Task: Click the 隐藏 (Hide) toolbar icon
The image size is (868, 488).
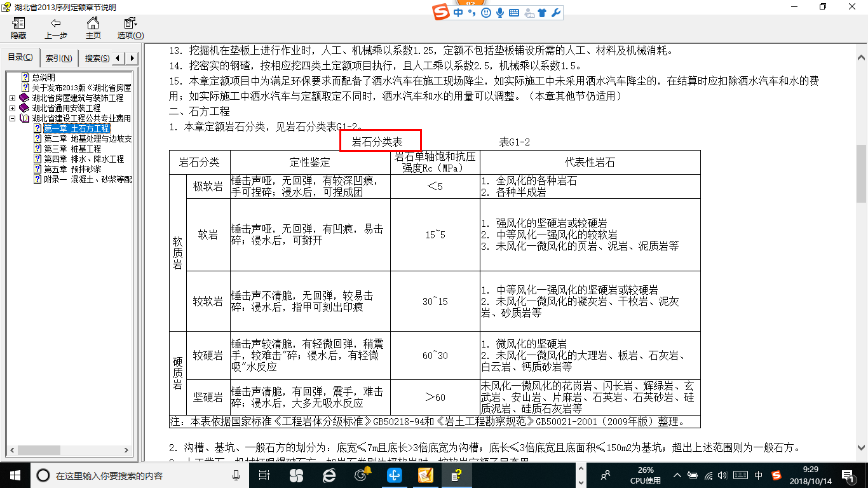Action: (18, 28)
